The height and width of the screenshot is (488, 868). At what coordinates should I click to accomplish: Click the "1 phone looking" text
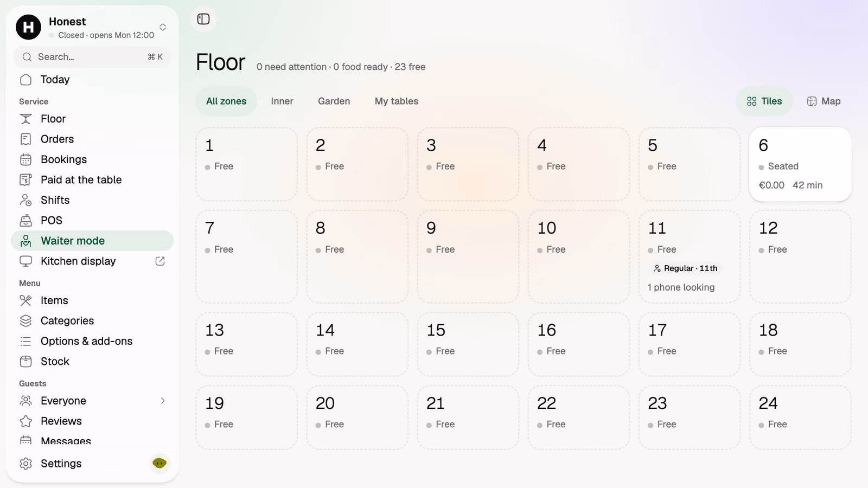[681, 287]
